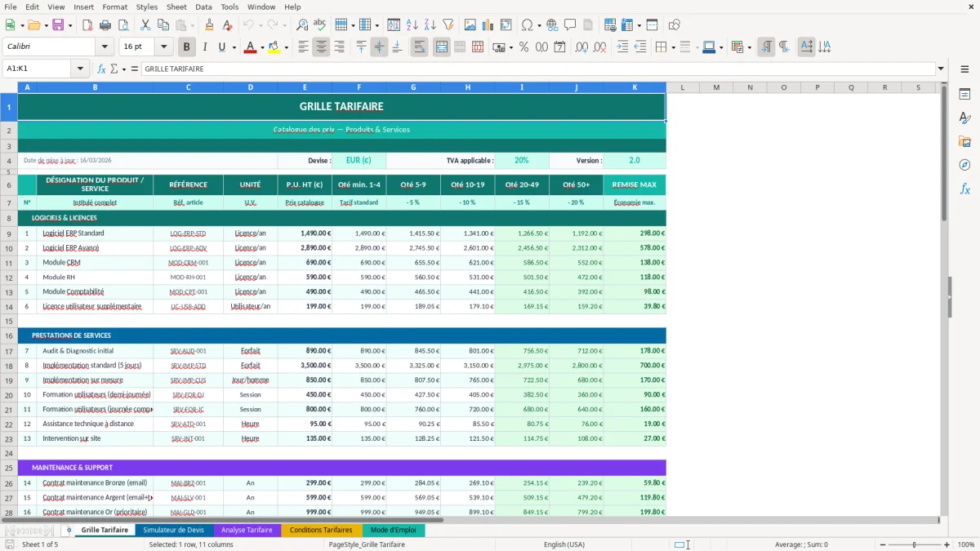Click the Print icon
The image size is (980, 551).
coord(106,25)
